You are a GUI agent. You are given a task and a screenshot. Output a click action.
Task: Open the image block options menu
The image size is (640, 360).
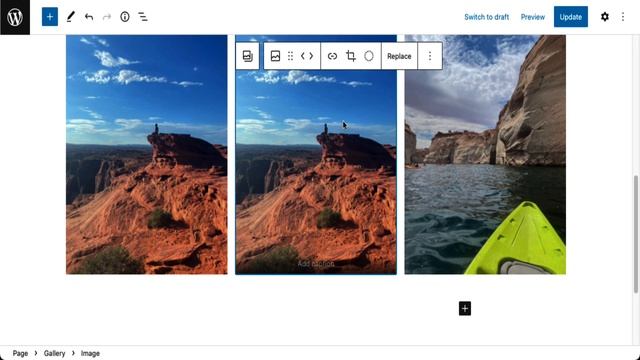click(x=430, y=56)
